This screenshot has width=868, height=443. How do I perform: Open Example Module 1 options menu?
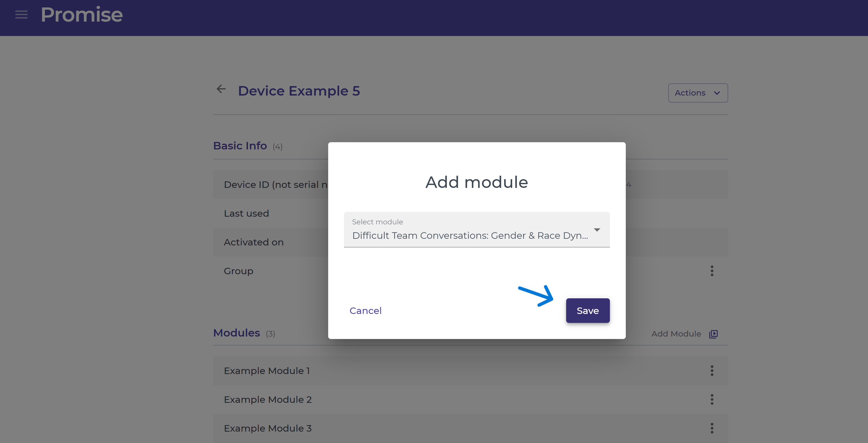(712, 371)
